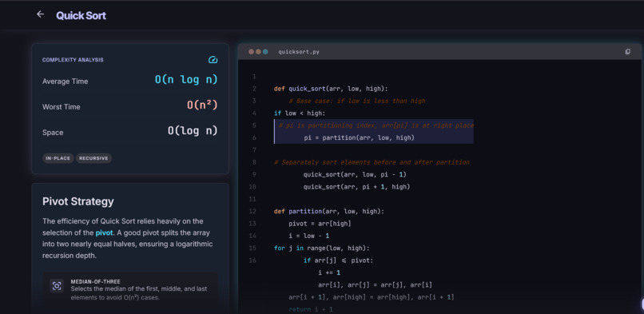Click the def quick_sort line of code
Screen dimensions: 644x314
coord(331,89)
